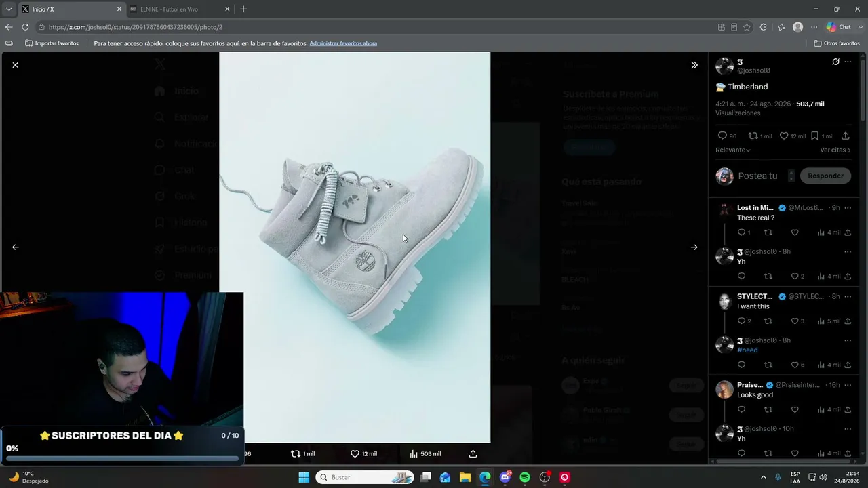
Task: View the Praise... commenter avatar
Action: point(724,389)
